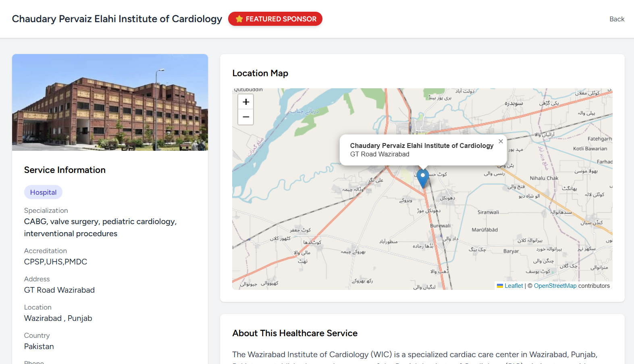Image resolution: width=634 pixels, height=364 pixels.
Task: Open the Leaflet attribution link
Action: pos(513,286)
